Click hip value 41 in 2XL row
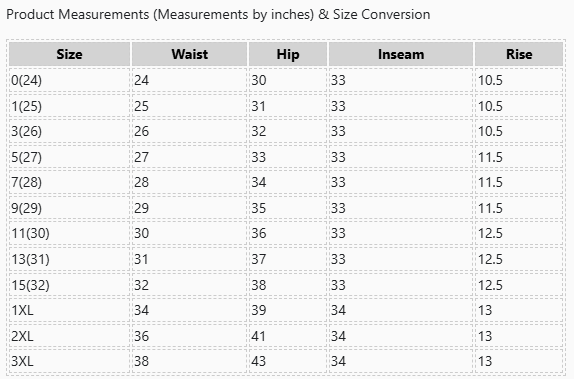Image resolution: width=574 pixels, height=379 pixels. point(258,336)
